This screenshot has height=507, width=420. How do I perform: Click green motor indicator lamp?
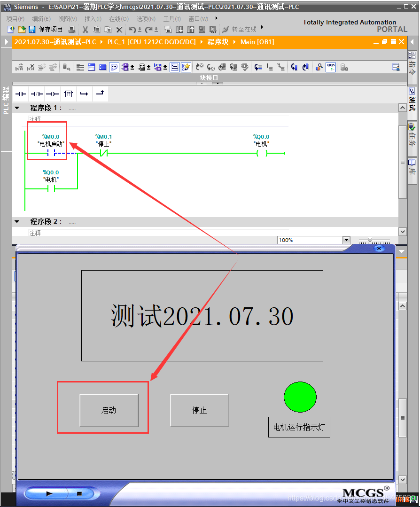tap(300, 397)
